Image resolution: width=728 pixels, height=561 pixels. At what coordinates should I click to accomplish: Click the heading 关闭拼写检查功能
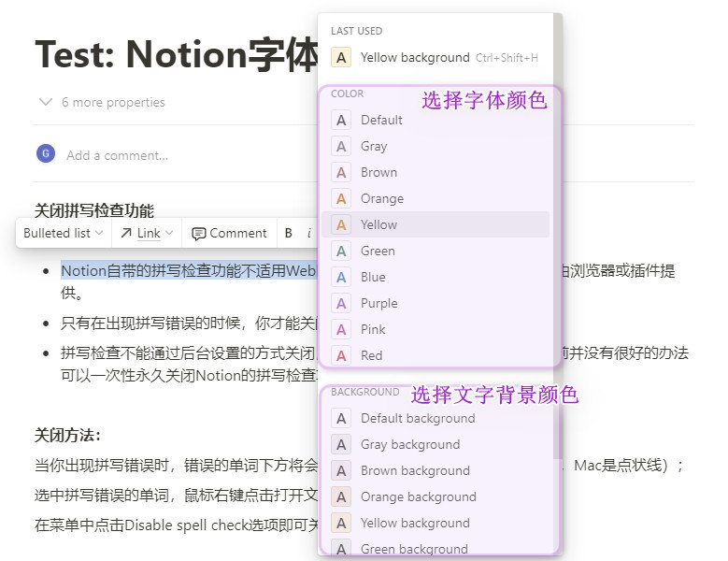(x=94, y=210)
